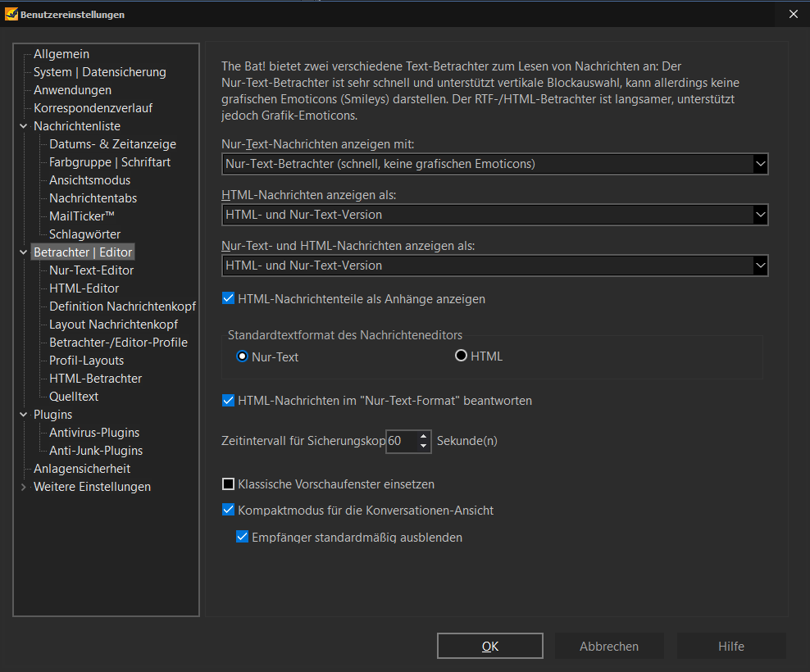Open the Nur-Text-Nachrichten anzeigen mit dropdown
Screen dimensions: 810x672
759,164
